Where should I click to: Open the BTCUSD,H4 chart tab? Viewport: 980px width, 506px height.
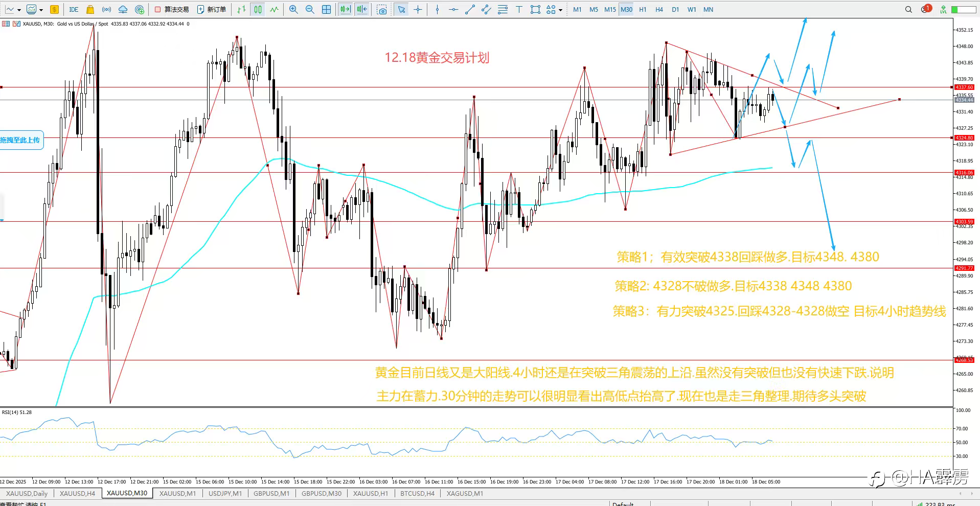(x=417, y=493)
